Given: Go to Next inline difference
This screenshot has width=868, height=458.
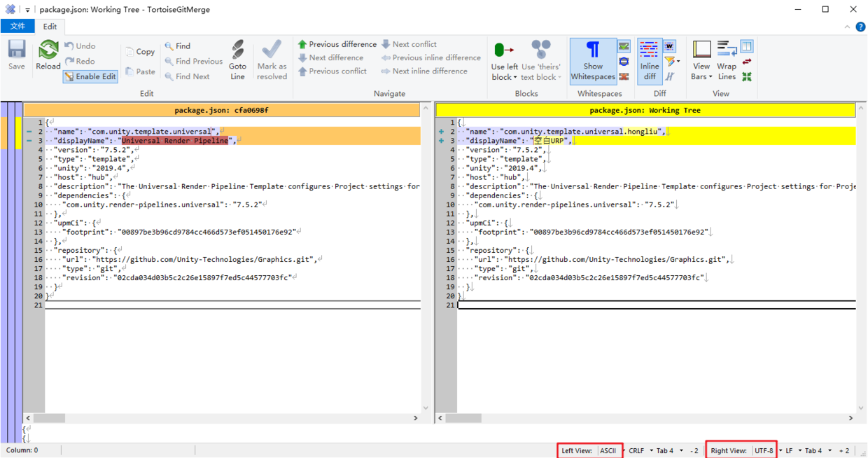Looking at the screenshot, I should (x=424, y=71).
